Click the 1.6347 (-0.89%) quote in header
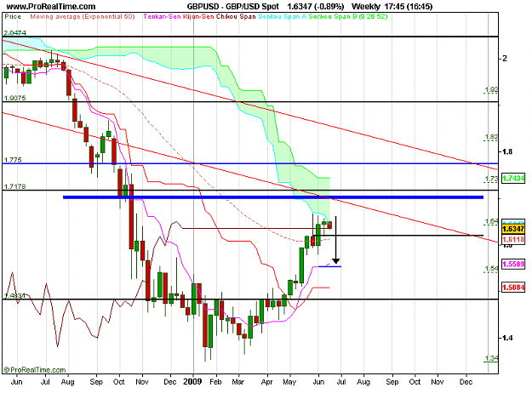The width and height of the screenshot is (532, 399). (x=316, y=7)
